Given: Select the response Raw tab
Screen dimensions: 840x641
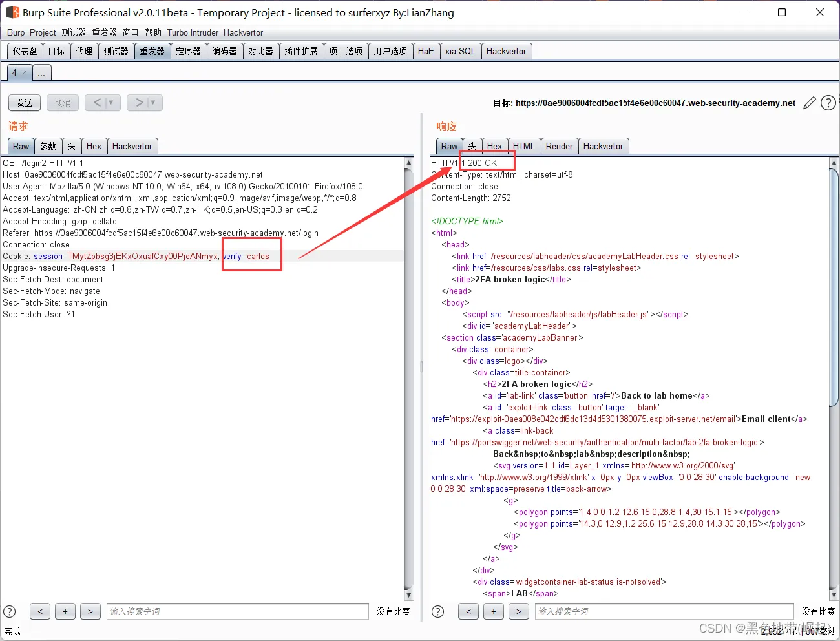Looking at the screenshot, I should point(449,146).
